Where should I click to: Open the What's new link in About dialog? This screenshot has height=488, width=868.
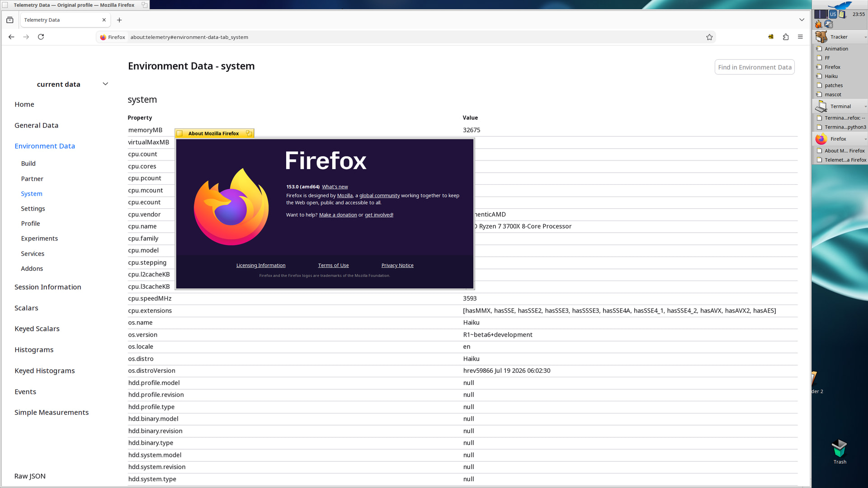335,187
